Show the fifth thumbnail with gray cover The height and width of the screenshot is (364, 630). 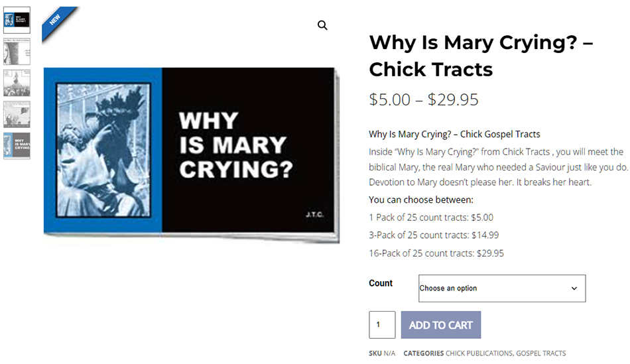[x=17, y=146]
